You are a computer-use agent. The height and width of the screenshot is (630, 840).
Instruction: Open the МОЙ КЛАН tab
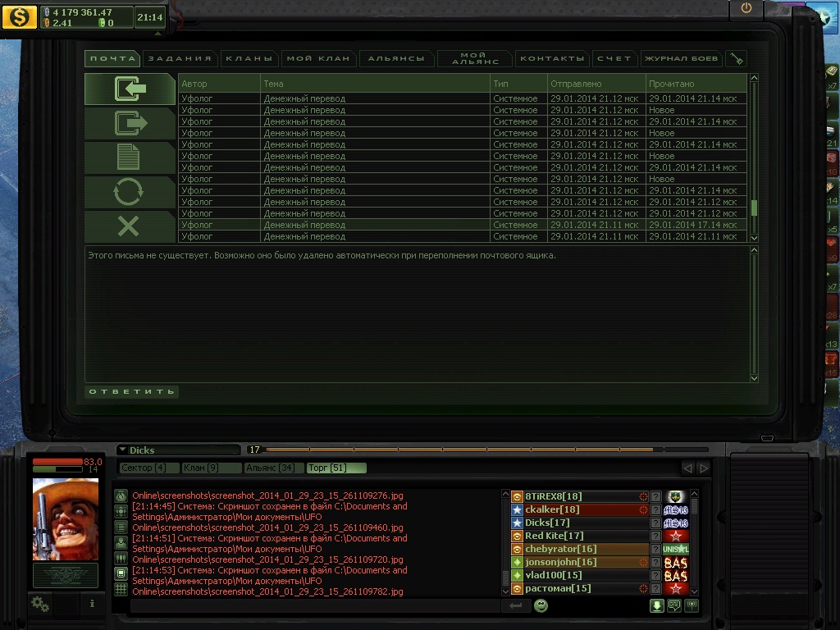pos(318,58)
